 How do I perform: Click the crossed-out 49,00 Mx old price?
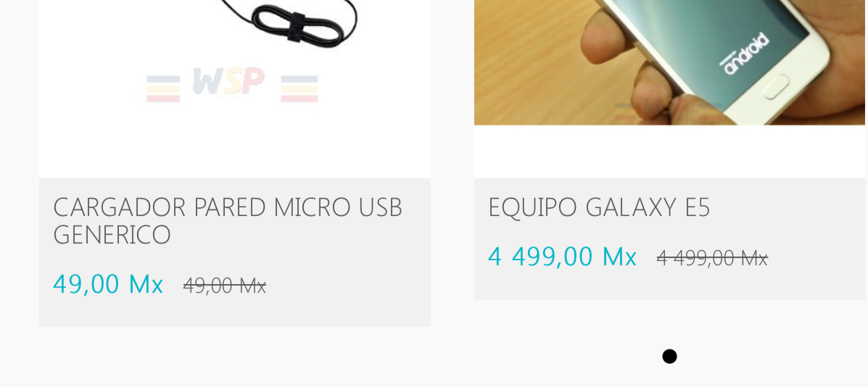(225, 286)
